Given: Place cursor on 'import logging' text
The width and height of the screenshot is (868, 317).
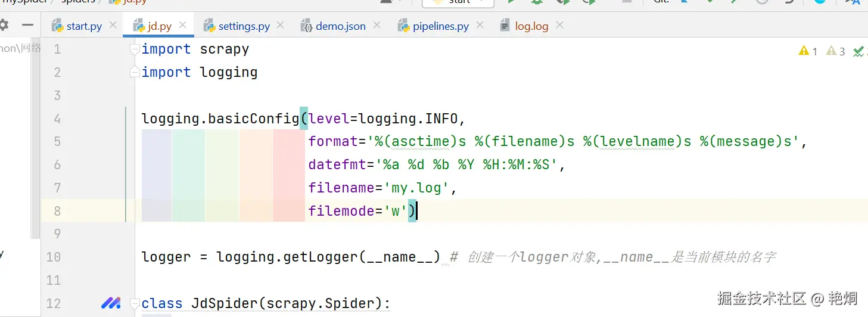Looking at the screenshot, I should tap(200, 73).
